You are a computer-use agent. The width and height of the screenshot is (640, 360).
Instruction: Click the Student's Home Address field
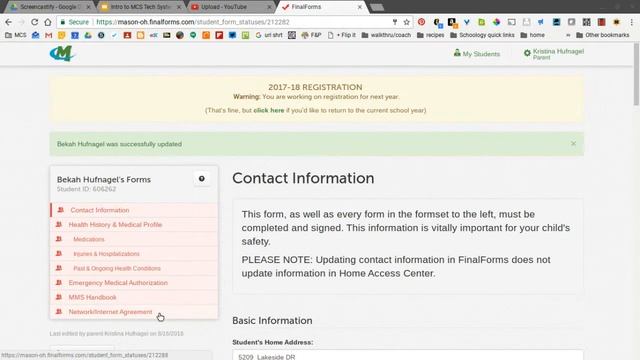click(x=408, y=355)
